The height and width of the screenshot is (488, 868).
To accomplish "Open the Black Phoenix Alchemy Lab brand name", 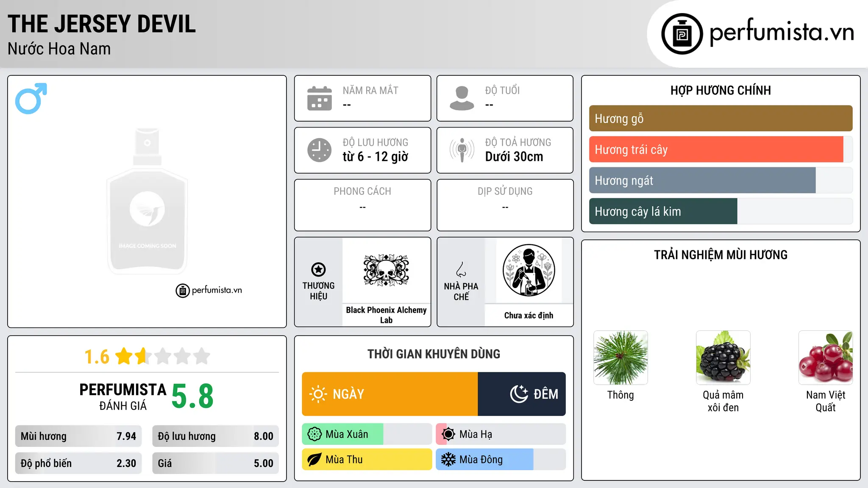I will click(x=386, y=315).
